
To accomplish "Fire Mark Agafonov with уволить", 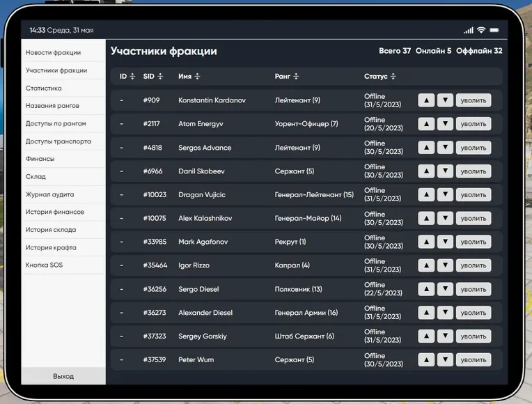I will click(x=474, y=242).
